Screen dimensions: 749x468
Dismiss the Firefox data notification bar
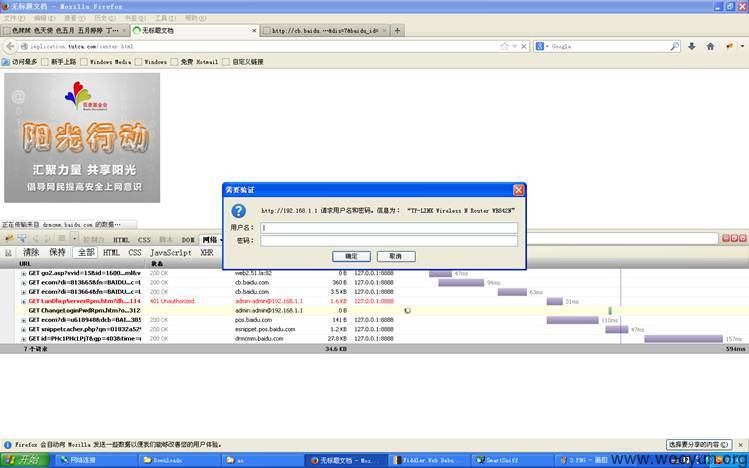tap(741, 445)
